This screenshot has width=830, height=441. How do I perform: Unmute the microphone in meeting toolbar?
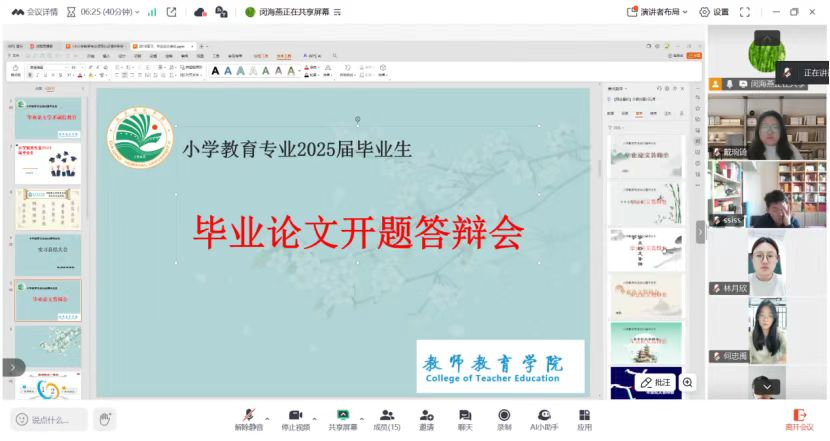pos(248,416)
